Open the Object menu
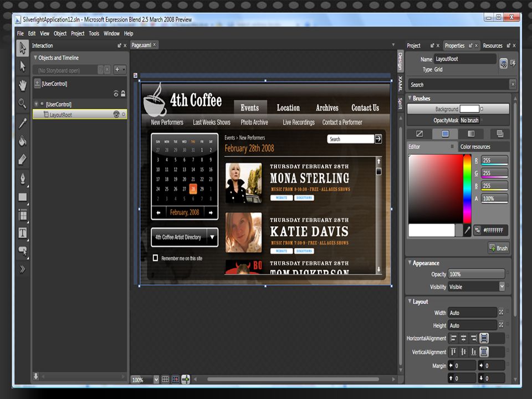Image resolution: width=532 pixels, height=399 pixels. click(60, 33)
